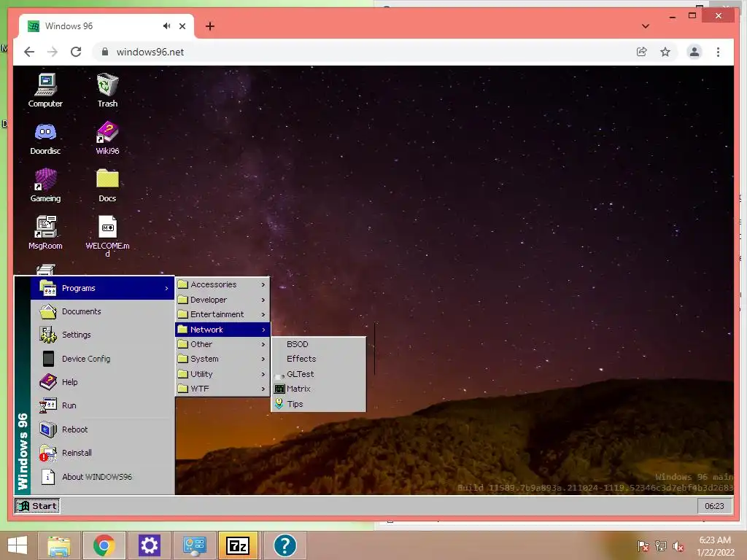
Task: Click the share page icon in address bar
Action: tap(642, 52)
